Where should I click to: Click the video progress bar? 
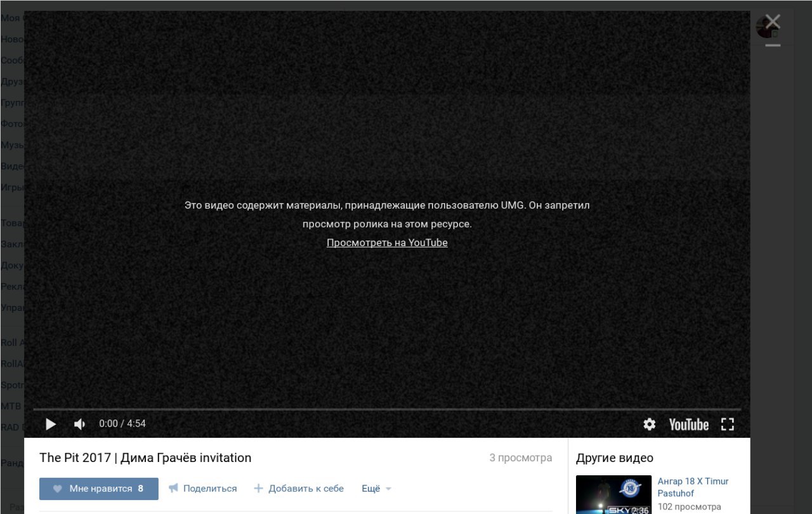pos(387,409)
